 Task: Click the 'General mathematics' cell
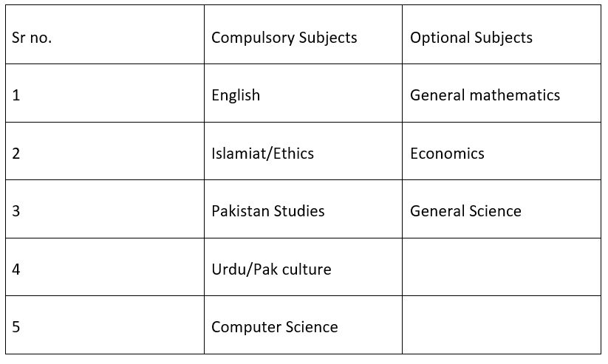502,93
